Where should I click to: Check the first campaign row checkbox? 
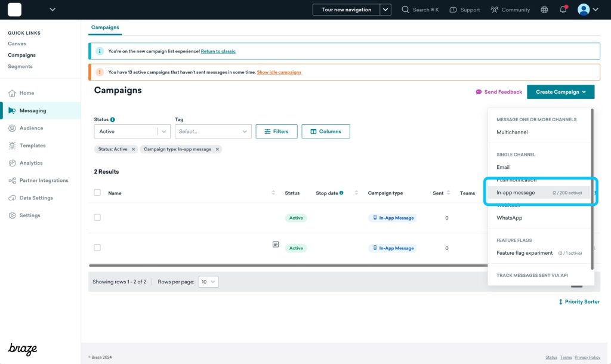click(x=97, y=217)
